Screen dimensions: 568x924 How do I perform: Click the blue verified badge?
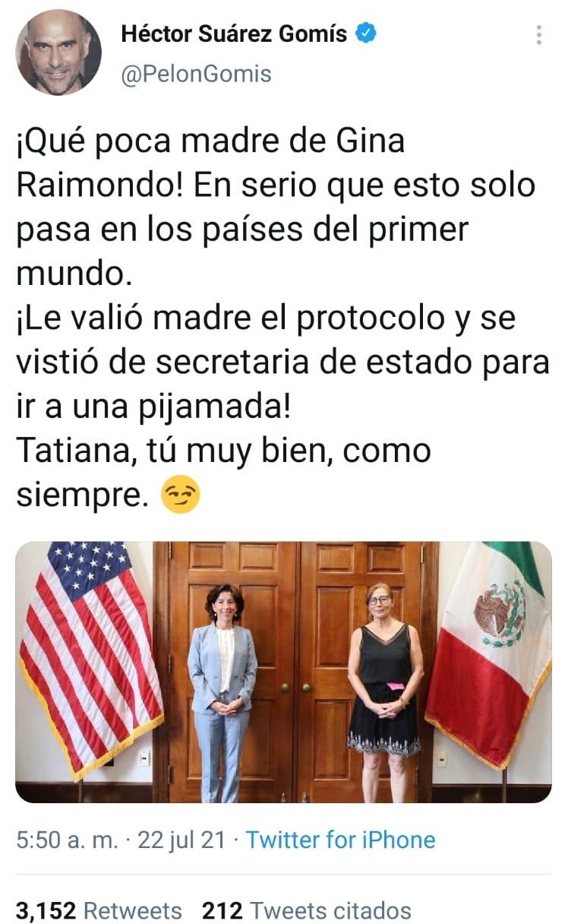click(x=367, y=33)
